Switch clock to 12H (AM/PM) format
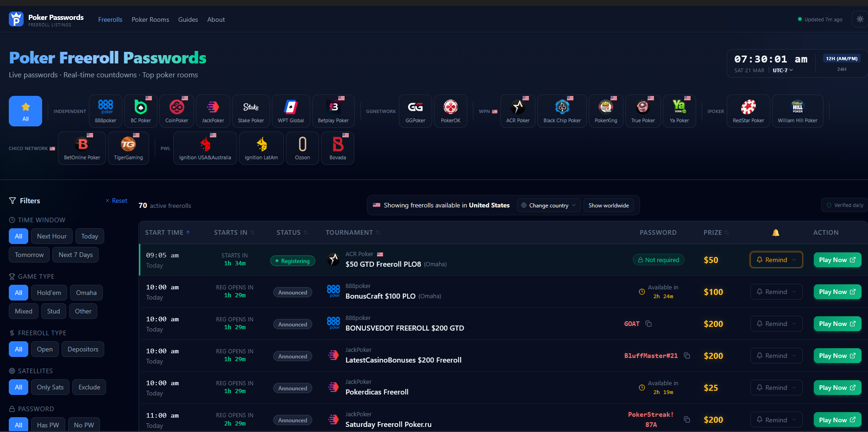The image size is (868, 432). (842, 59)
